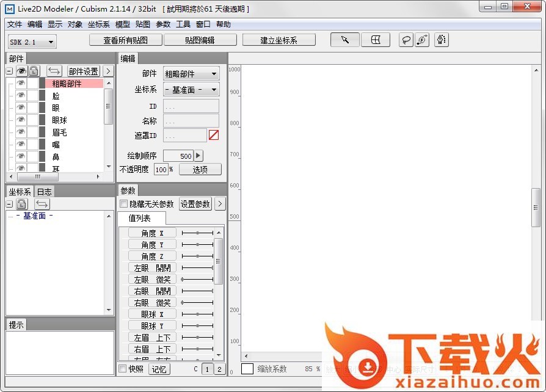Screen dimensions: 546x392
Task: Click the 建立坐标系 button
Action: click(x=279, y=40)
